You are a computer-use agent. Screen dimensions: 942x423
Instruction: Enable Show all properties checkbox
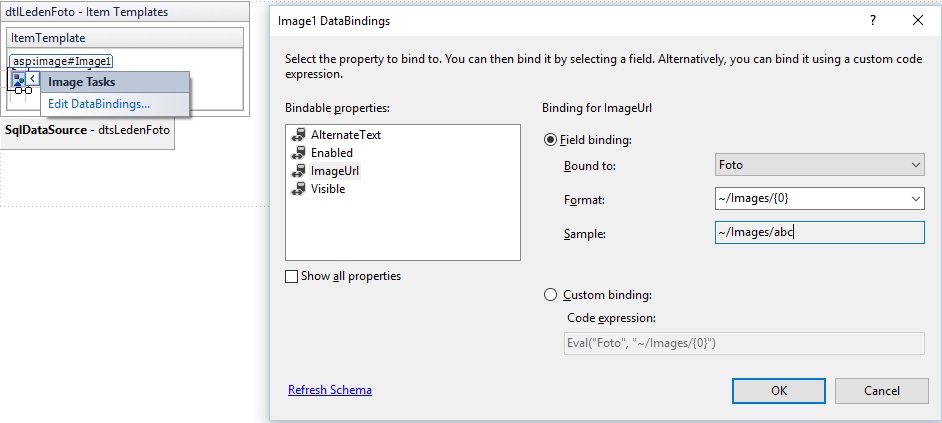(x=291, y=276)
